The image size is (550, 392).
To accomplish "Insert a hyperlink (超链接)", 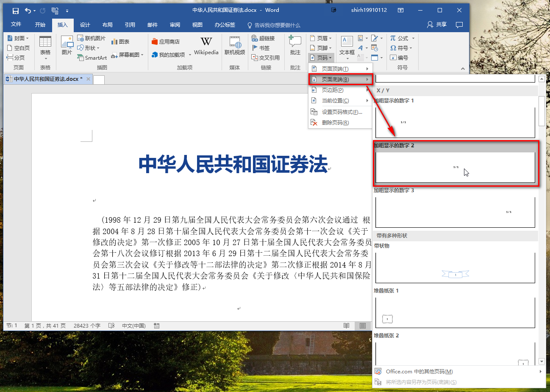I will pos(263,38).
